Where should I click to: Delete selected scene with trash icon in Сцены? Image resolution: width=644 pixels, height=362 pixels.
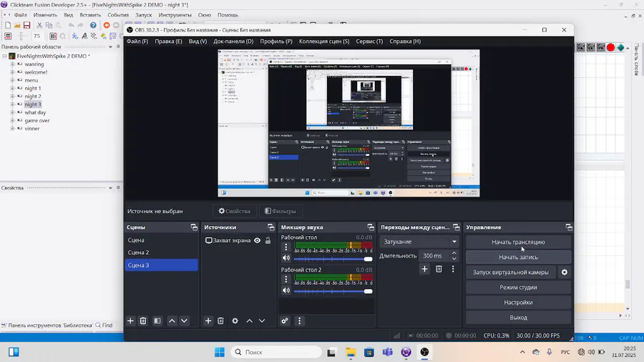(143, 321)
